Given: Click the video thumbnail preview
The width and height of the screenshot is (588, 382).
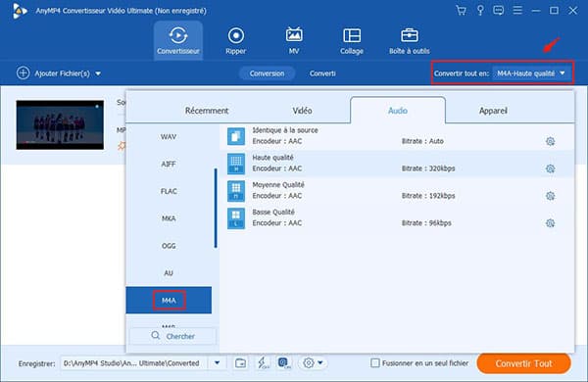Looking at the screenshot, I should (60, 124).
